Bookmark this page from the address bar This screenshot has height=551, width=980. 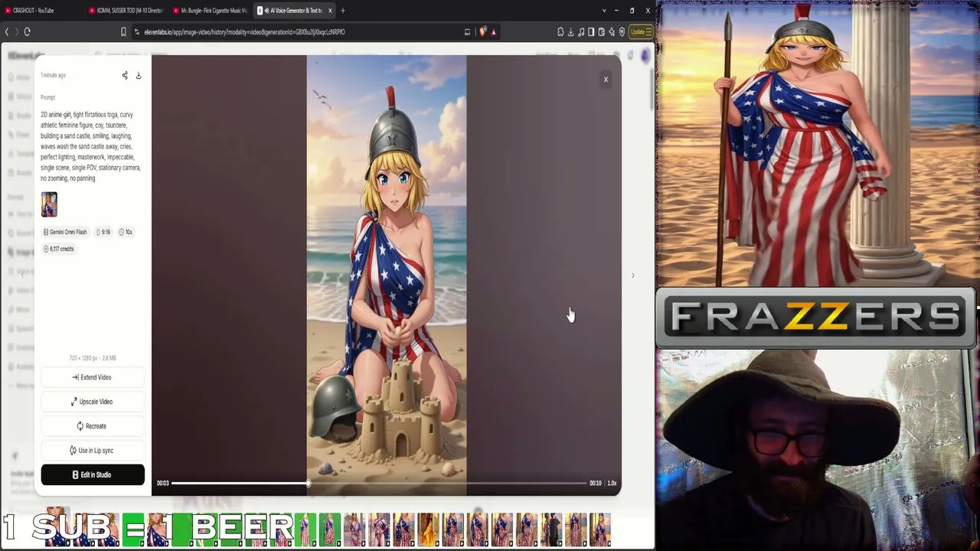coord(123,32)
